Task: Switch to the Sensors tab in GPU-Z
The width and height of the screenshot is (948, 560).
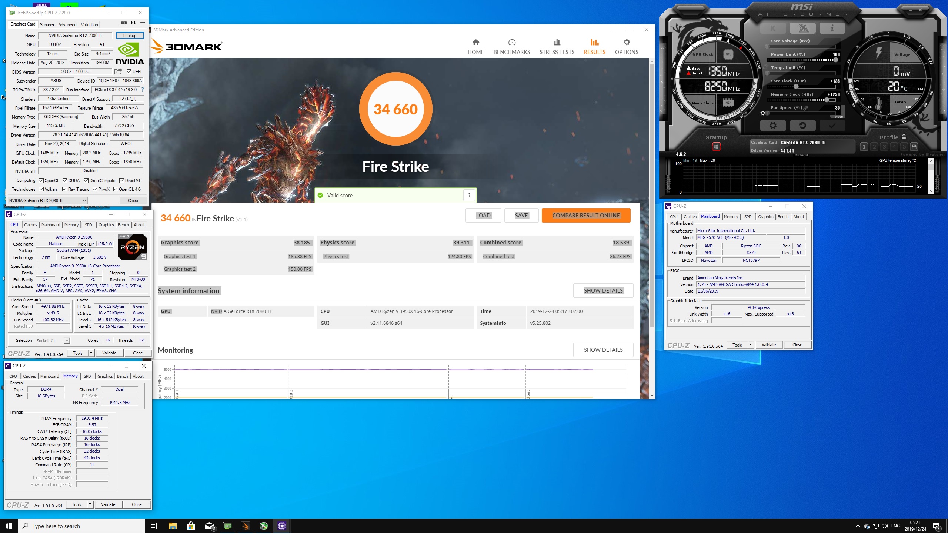Action: [x=47, y=25]
